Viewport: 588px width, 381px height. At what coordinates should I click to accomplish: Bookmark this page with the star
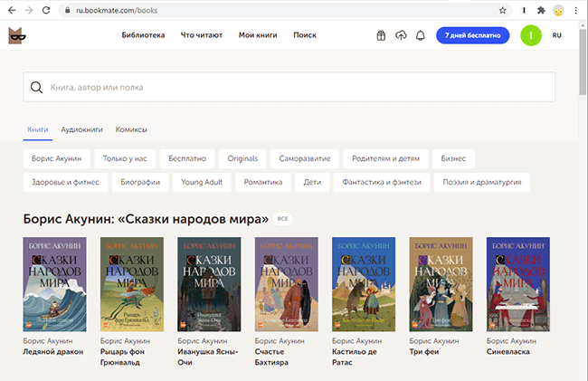coord(502,11)
